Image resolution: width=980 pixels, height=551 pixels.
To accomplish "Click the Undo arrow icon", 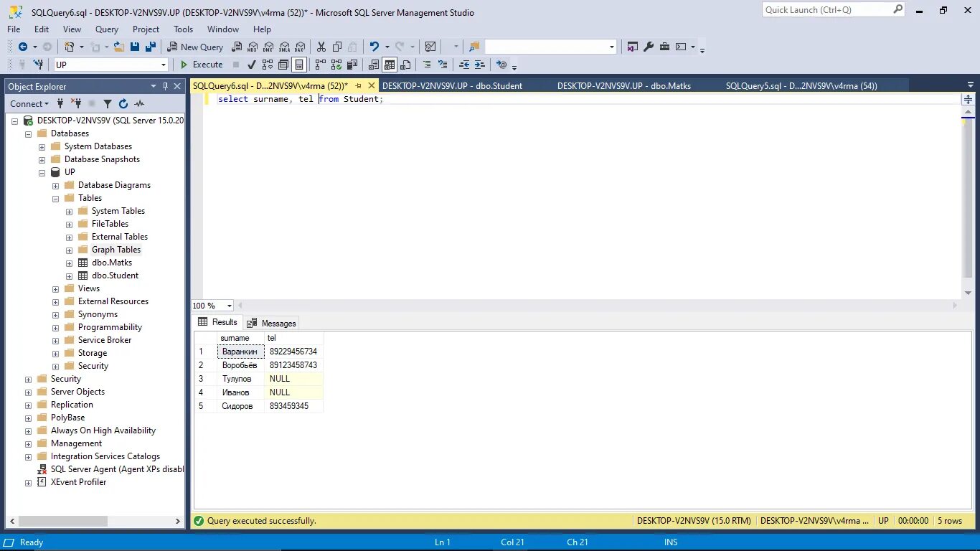I will point(374,47).
